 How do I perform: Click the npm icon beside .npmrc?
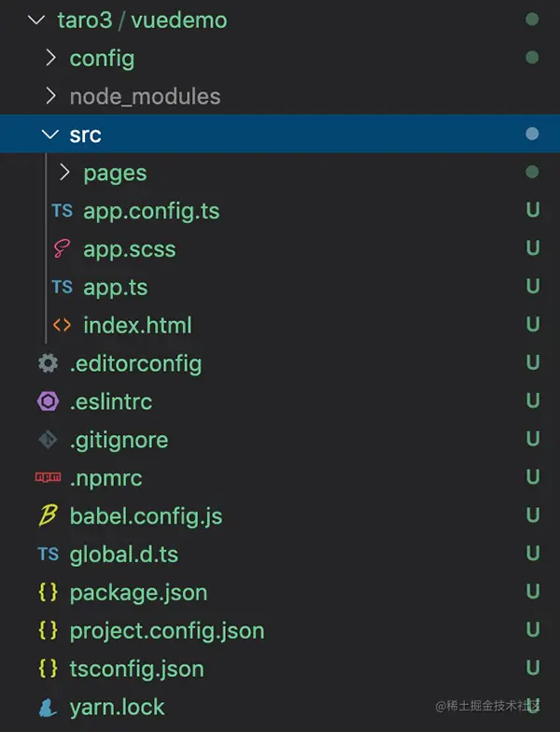(x=48, y=478)
